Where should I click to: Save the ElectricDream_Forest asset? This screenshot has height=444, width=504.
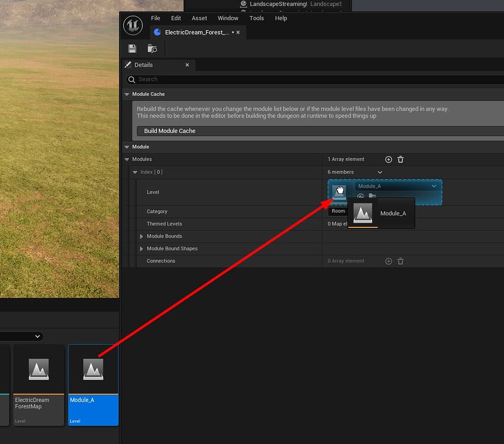click(132, 48)
